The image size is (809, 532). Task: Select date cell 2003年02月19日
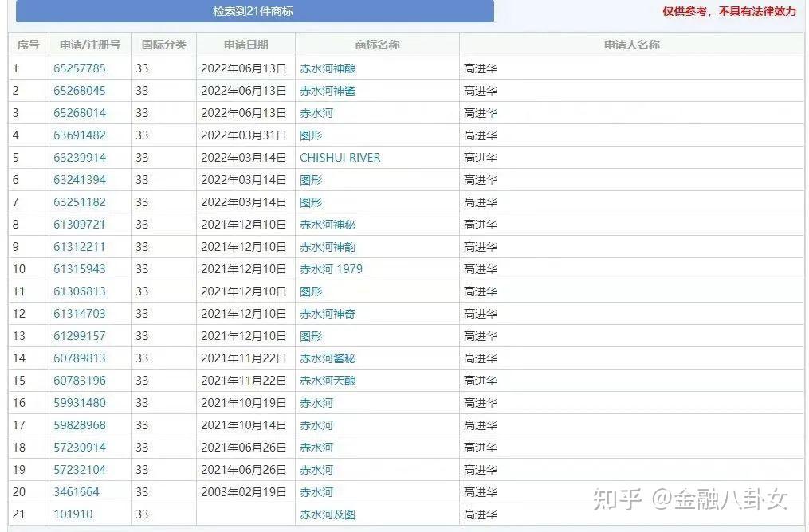244,492
